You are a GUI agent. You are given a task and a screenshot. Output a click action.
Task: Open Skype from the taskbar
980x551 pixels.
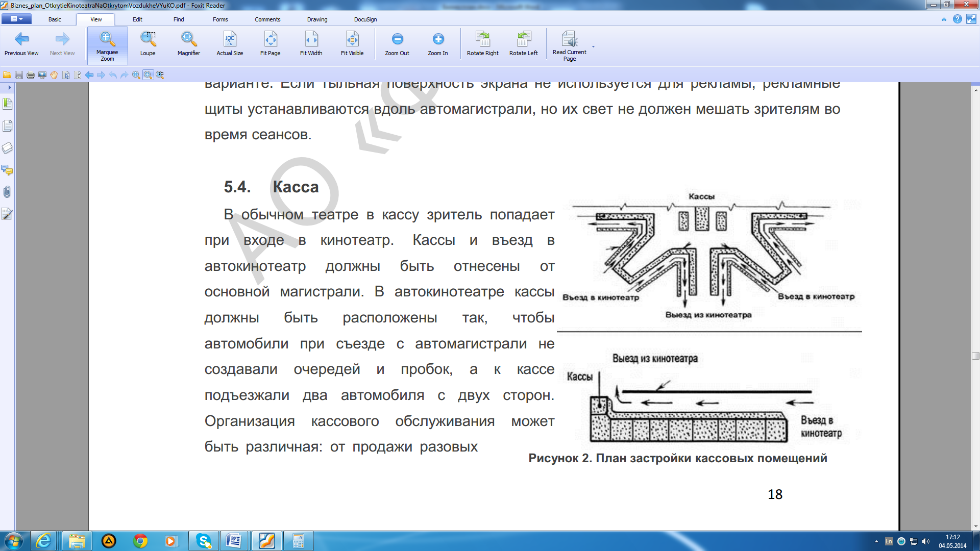tap(204, 541)
